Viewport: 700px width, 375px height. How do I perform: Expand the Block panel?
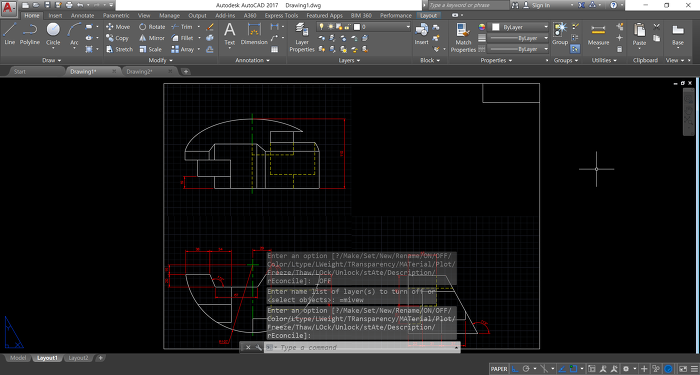coord(430,60)
